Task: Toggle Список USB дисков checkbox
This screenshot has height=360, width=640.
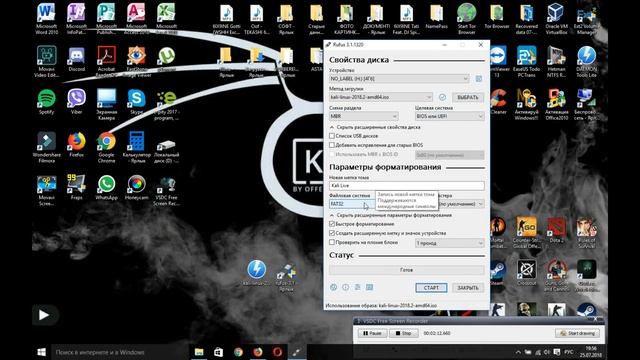Action: [332, 136]
